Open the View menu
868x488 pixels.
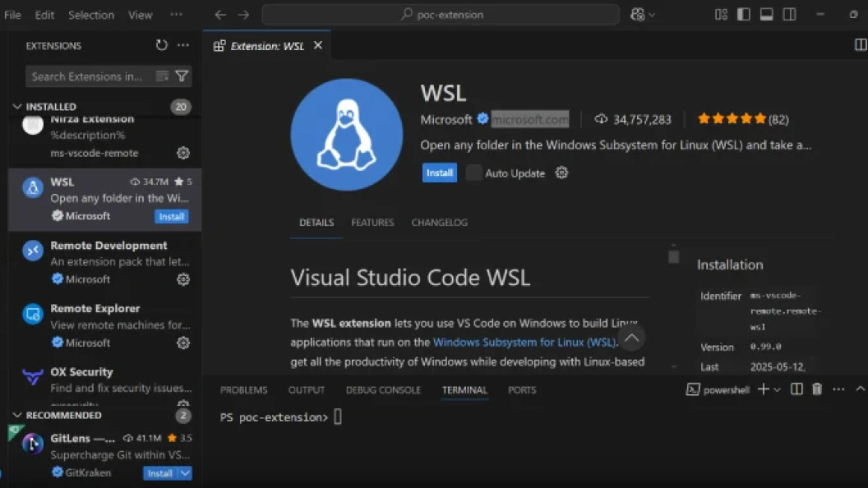140,15
